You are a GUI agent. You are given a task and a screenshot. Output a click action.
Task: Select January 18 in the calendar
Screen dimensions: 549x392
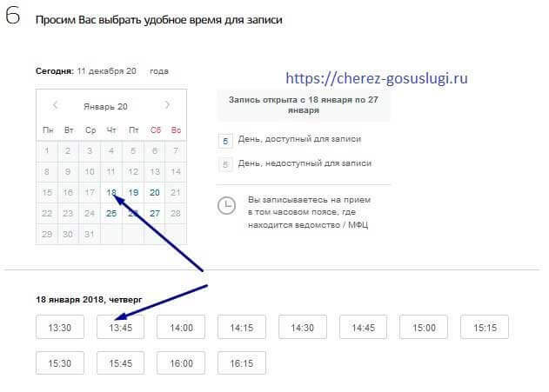tap(111, 193)
